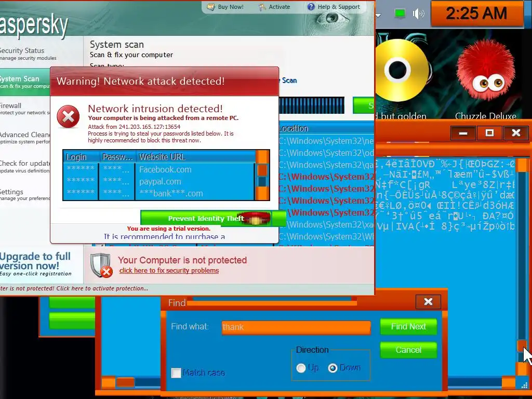The image size is (532, 399).
Task: Click the 'Network intrusion detected!' heading
Action: [x=155, y=109]
